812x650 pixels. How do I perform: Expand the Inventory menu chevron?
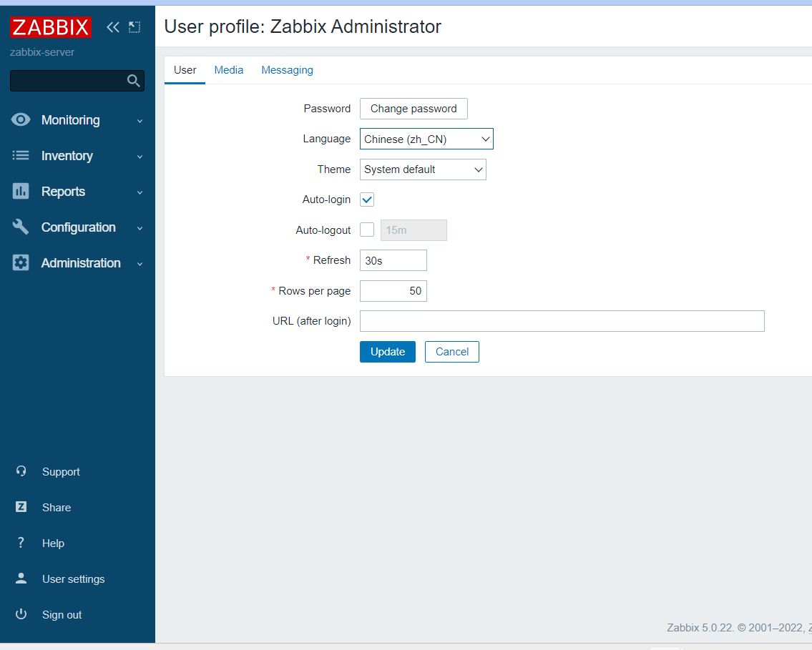pos(140,157)
